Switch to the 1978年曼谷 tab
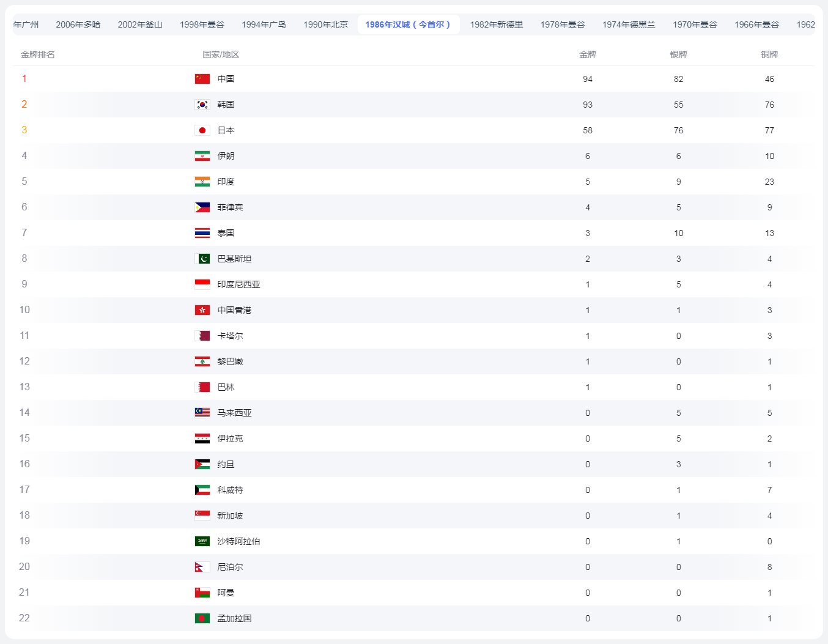The image size is (828, 644). point(563,24)
